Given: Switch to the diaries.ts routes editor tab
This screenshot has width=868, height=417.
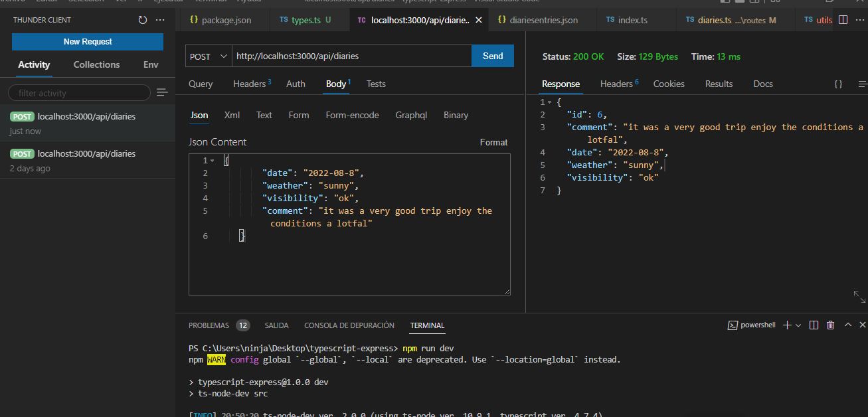Looking at the screenshot, I should point(735,20).
